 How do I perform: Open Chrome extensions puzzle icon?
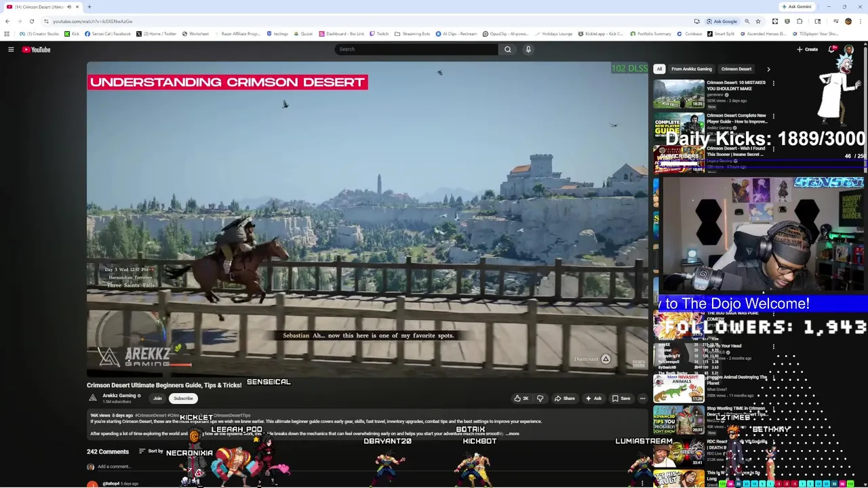(800, 21)
